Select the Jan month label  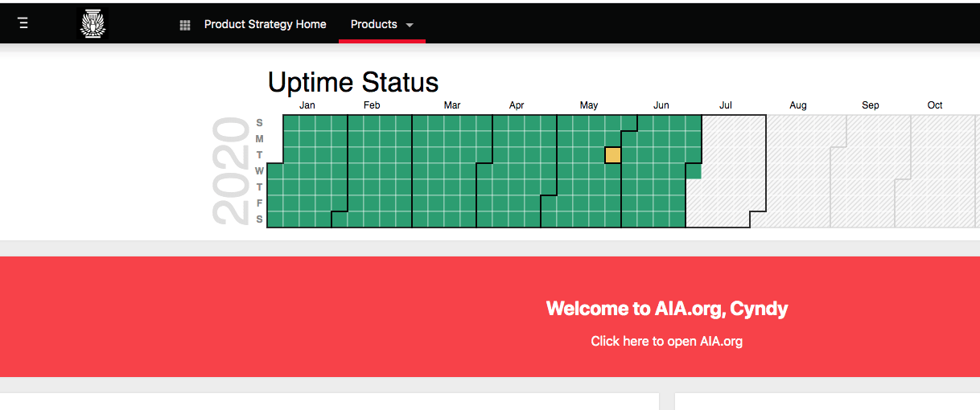click(307, 105)
